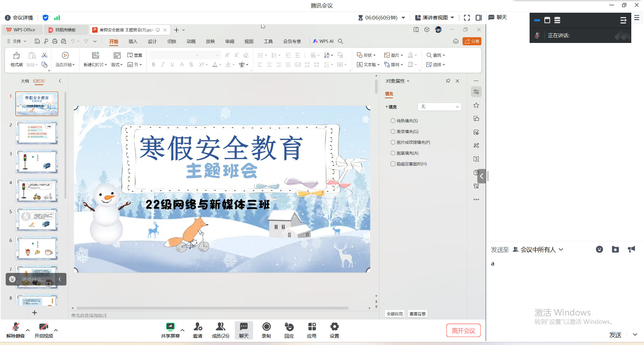The width and height of the screenshot is (644, 345).
Task: Click the print icon in WPS toolbar
Action: click(55, 41)
